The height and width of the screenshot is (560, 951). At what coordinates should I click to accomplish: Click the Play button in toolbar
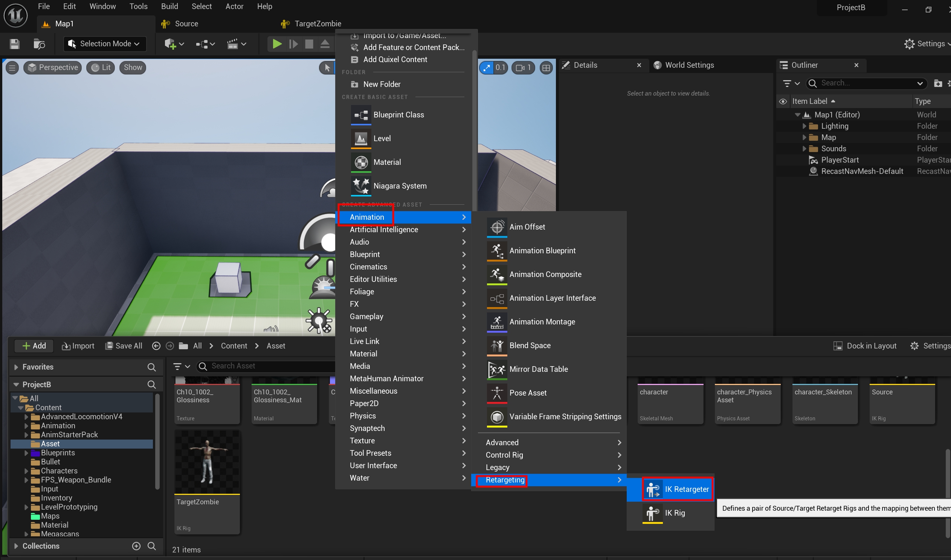[x=277, y=44]
